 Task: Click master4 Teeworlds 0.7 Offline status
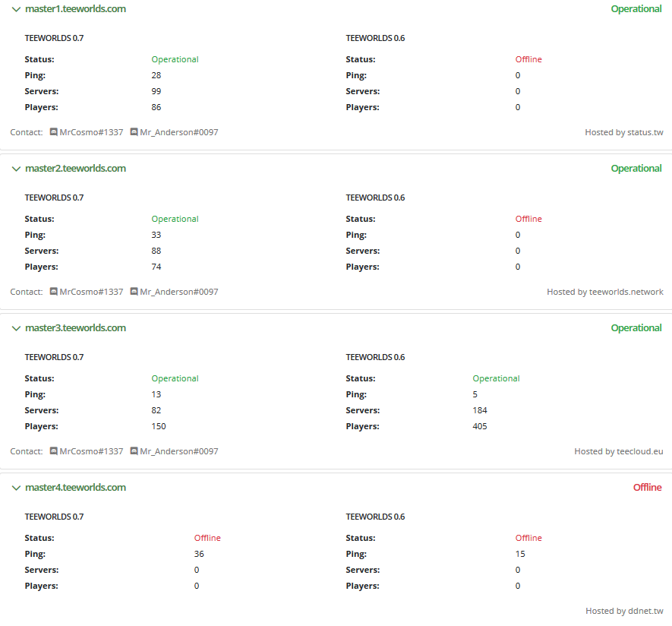point(207,538)
